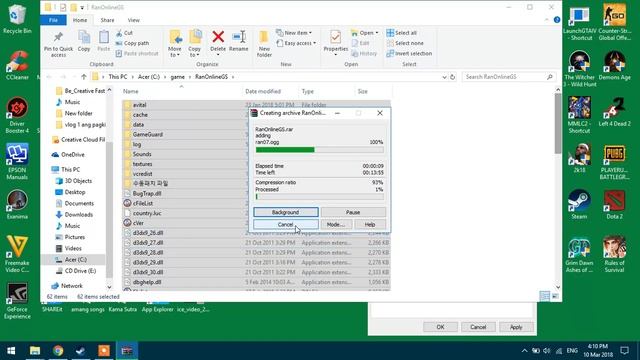
Task: Open CCleaner desktop shortcut
Action: pos(17,65)
